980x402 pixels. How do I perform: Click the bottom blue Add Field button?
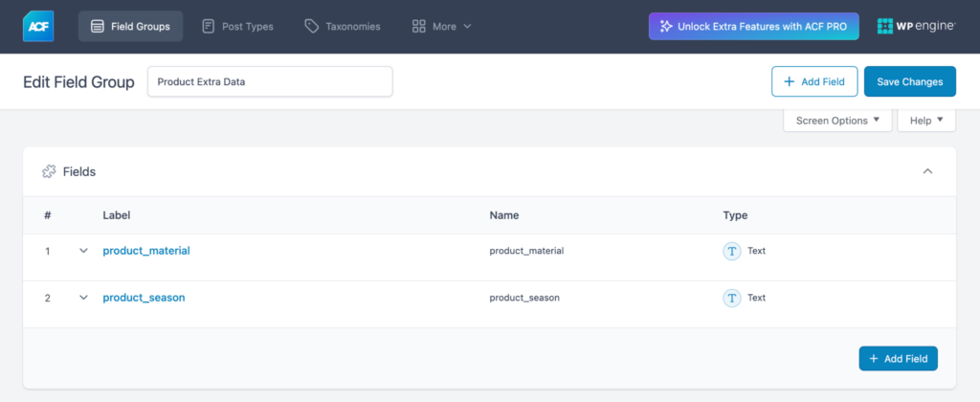898,359
